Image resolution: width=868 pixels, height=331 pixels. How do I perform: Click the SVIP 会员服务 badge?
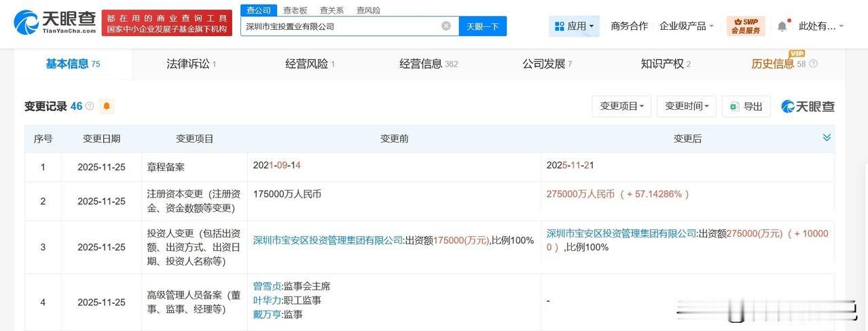(x=746, y=26)
